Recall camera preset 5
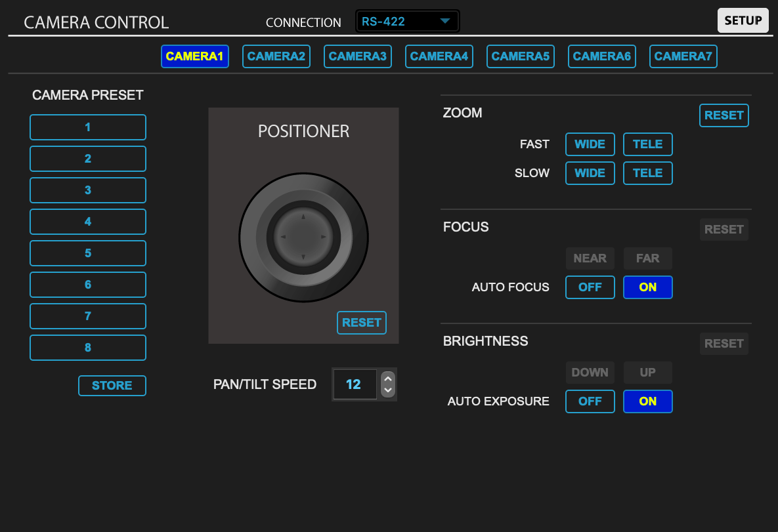 click(x=87, y=253)
